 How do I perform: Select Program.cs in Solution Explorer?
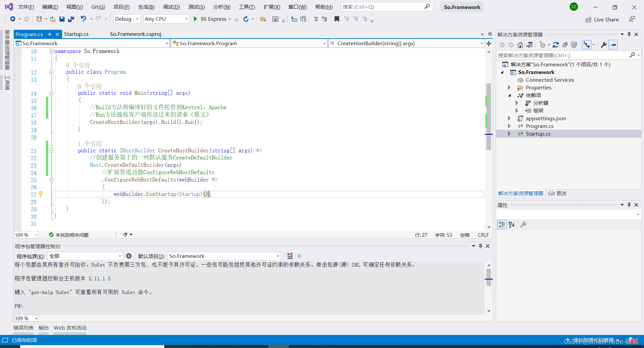point(539,126)
